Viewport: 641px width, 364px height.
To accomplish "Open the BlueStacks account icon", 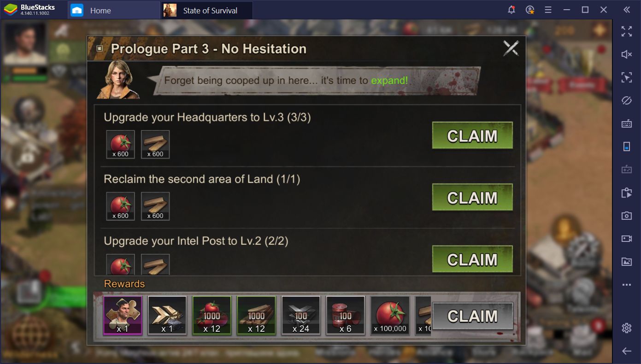I will tap(530, 10).
